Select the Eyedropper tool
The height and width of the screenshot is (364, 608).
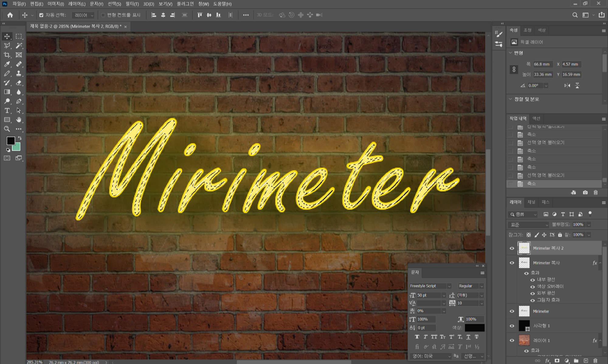[7, 64]
